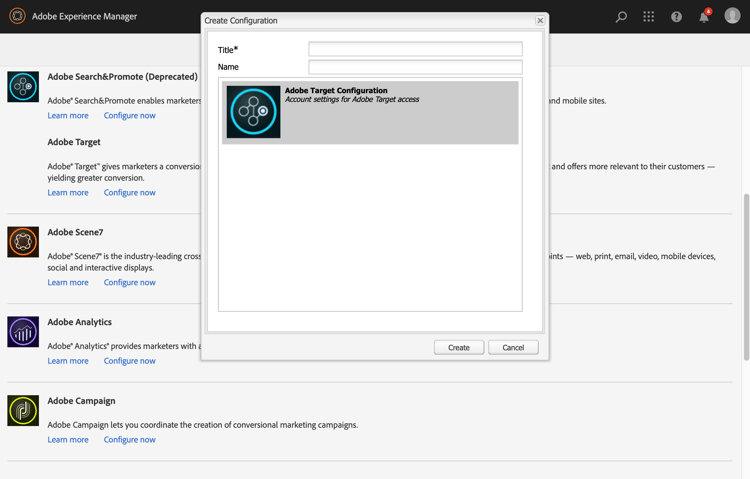Open the user profile avatar

732,15
